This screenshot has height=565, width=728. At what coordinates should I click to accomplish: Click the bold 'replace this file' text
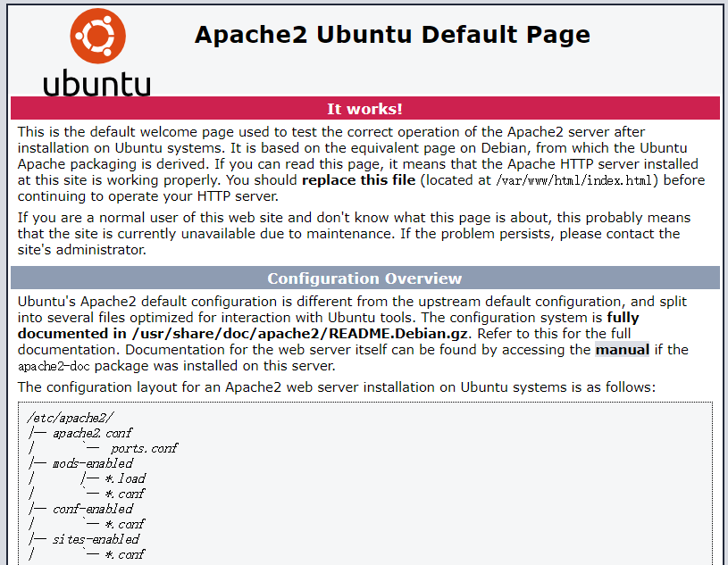click(358, 180)
